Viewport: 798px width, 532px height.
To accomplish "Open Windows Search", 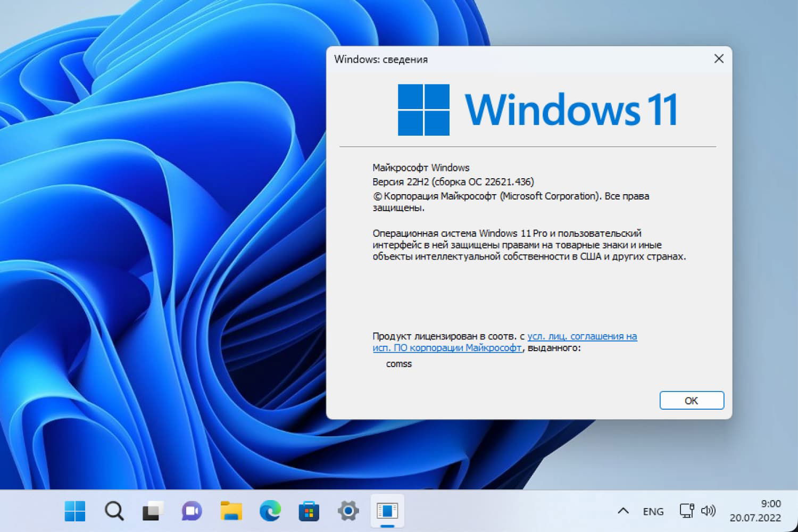I will tap(113, 511).
